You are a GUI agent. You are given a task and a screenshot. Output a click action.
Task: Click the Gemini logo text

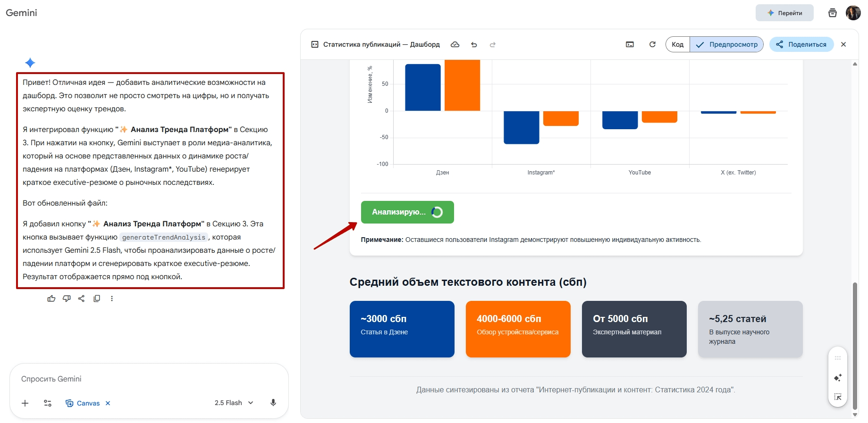[21, 13]
